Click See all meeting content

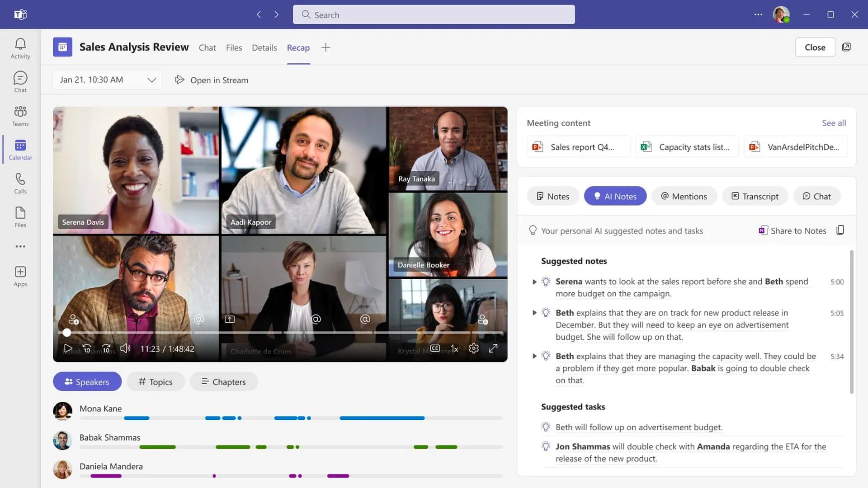point(834,122)
